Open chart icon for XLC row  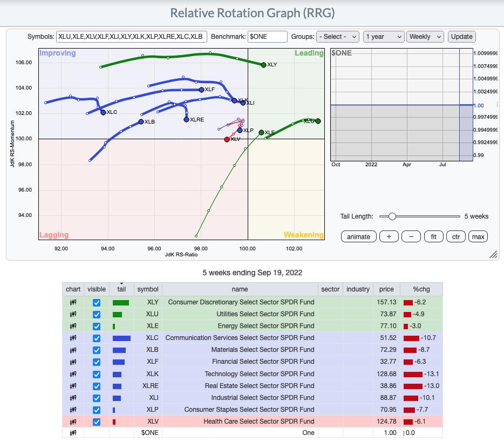pos(73,338)
